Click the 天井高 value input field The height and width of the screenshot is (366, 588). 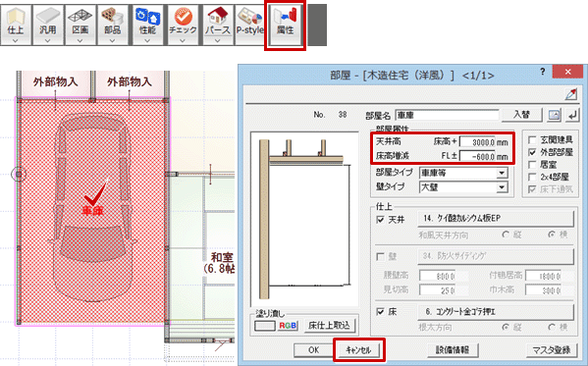(478, 142)
